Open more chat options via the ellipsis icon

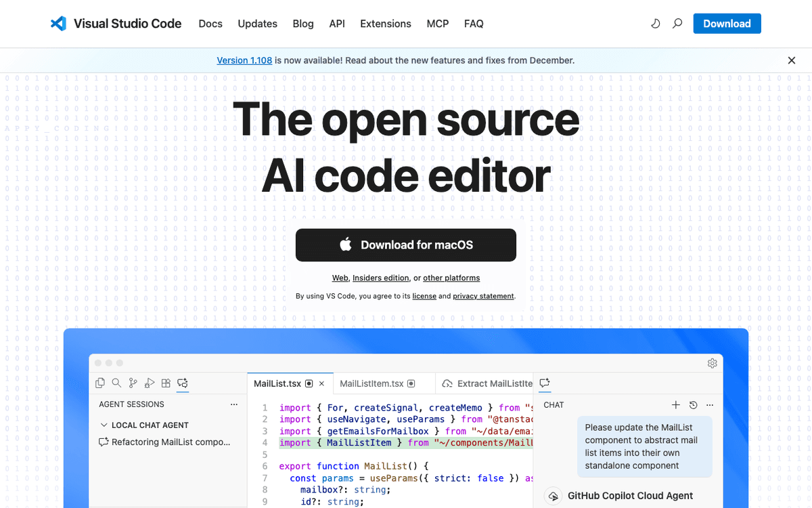709,404
